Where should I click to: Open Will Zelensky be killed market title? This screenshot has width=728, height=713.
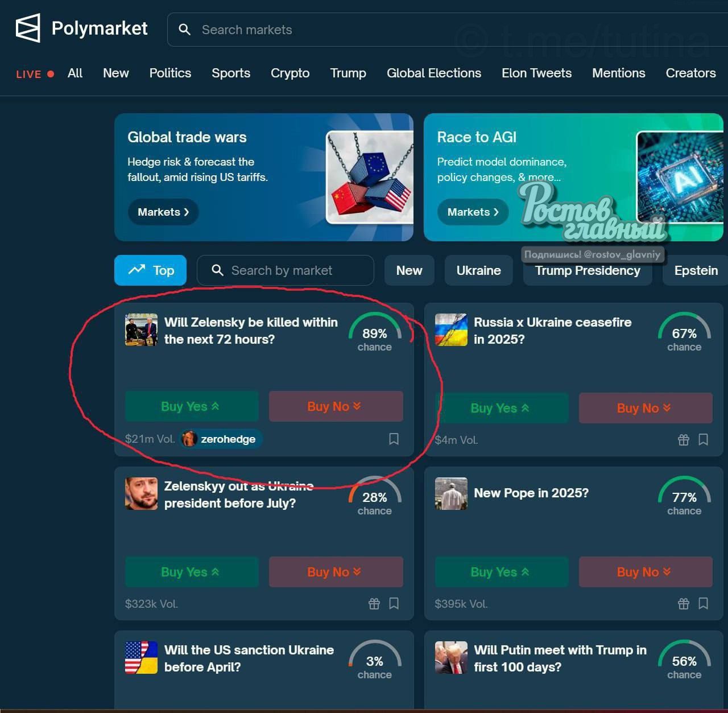point(251,331)
